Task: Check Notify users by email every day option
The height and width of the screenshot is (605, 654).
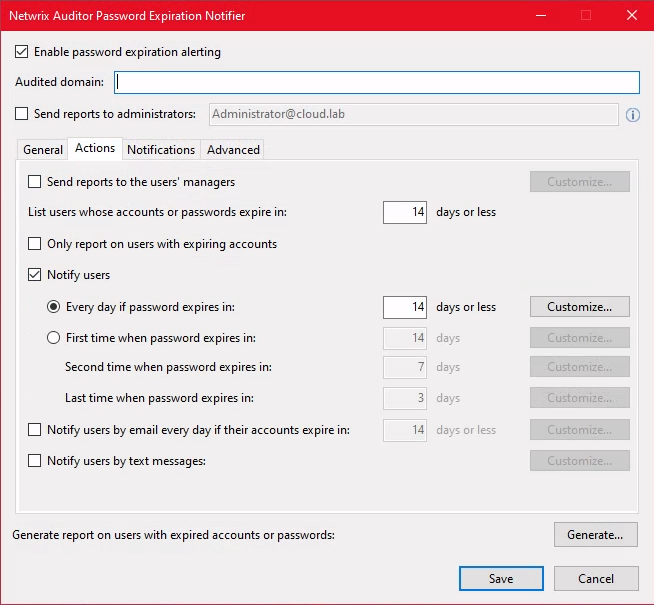Action: (36, 430)
